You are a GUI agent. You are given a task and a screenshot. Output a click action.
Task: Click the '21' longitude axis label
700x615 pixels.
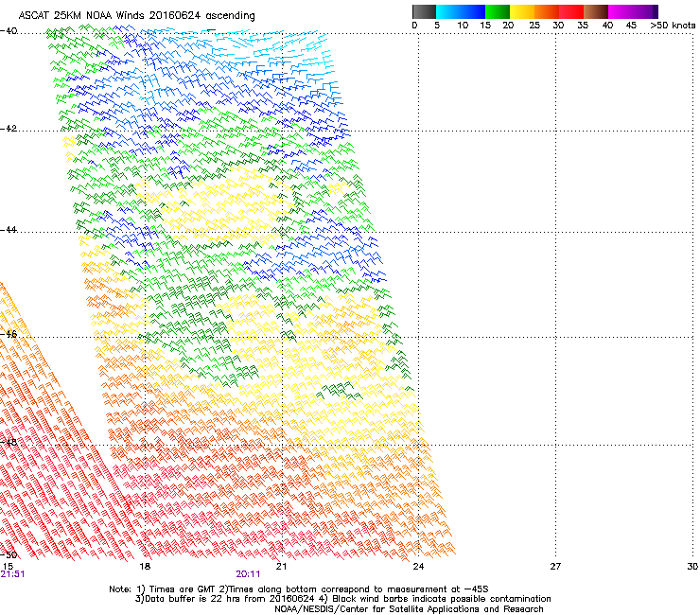tap(281, 567)
